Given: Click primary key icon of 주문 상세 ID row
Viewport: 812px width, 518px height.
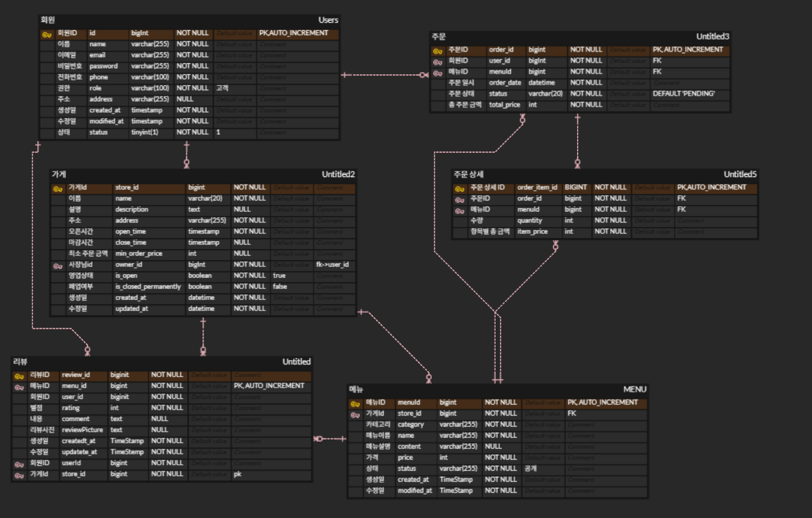Looking at the screenshot, I should coord(460,189).
